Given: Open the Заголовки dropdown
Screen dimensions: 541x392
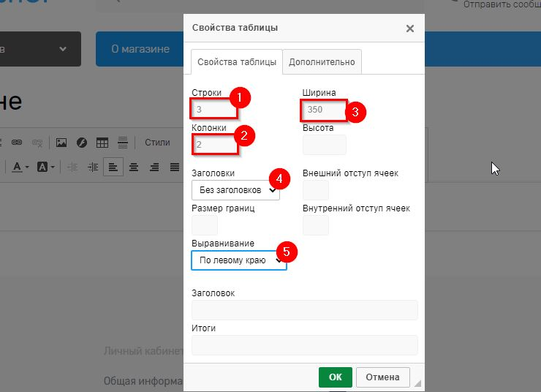Looking at the screenshot, I should click(x=235, y=190).
